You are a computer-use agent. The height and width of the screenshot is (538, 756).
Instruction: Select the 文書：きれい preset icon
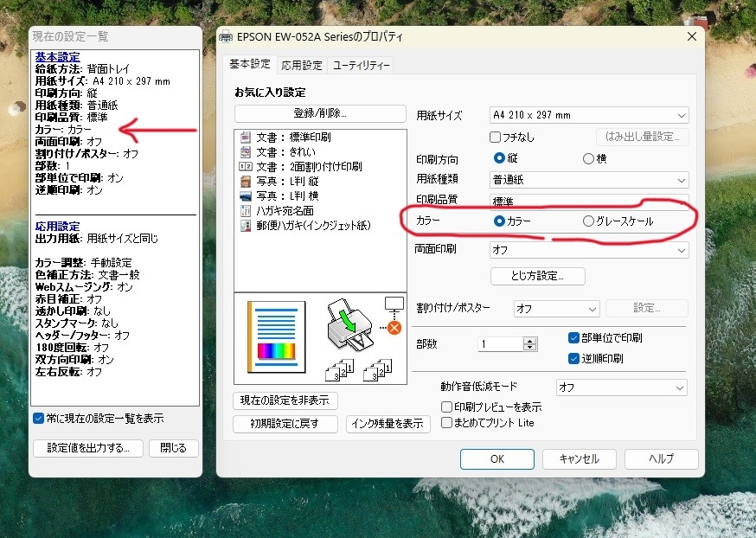(x=246, y=152)
